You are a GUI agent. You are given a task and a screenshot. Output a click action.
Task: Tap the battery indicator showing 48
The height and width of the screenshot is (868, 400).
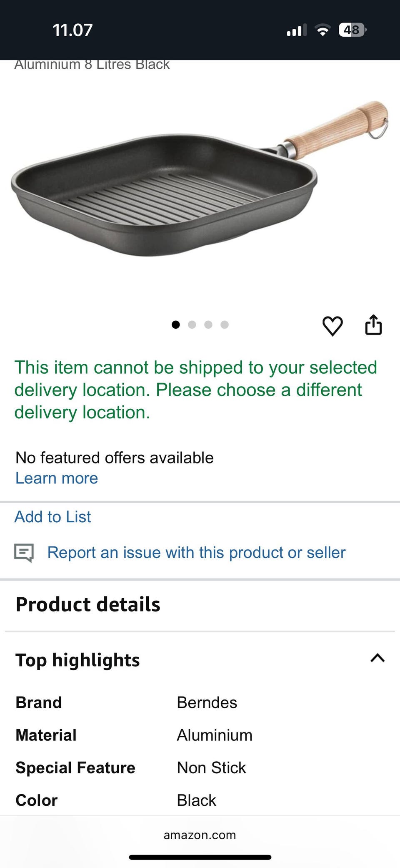(352, 30)
